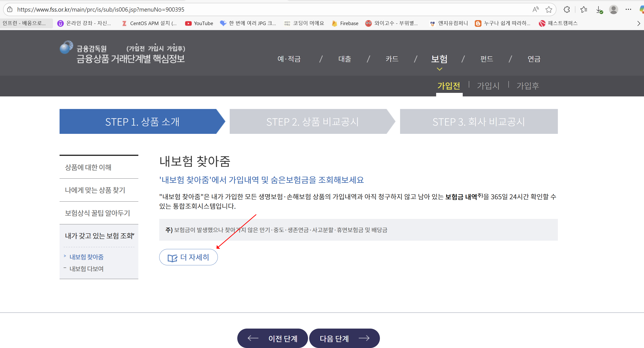The height and width of the screenshot is (348, 644).
Task: Select the 대출 menu item
Action: tap(345, 59)
